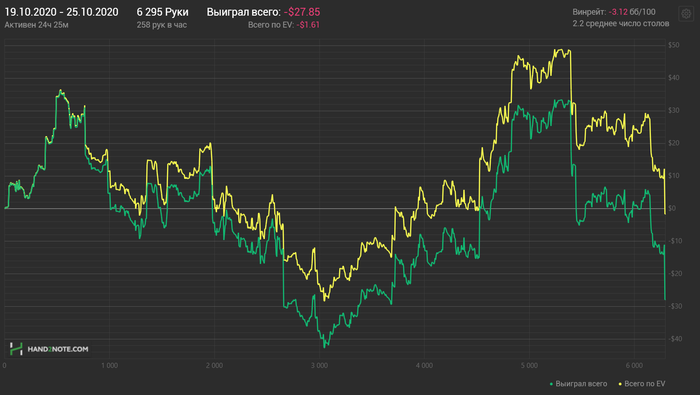Click the 'Всего по EV:' header label
This screenshot has width=700, height=395.
pos(271,25)
